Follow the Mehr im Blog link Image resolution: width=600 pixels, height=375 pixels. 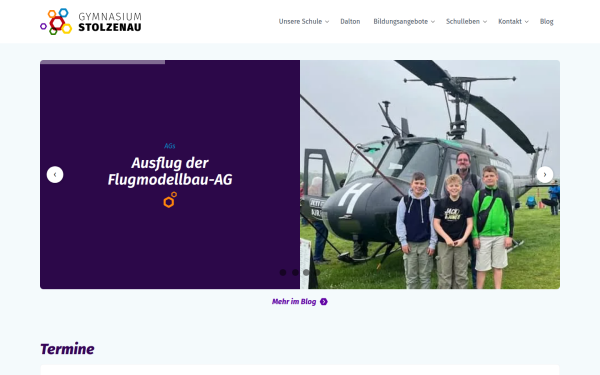pyautogui.click(x=294, y=302)
